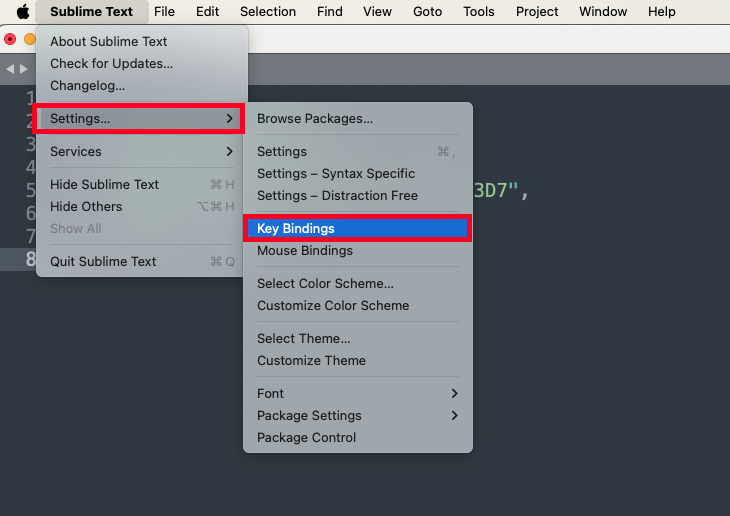
Task: Open the Find menu
Action: coord(330,11)
